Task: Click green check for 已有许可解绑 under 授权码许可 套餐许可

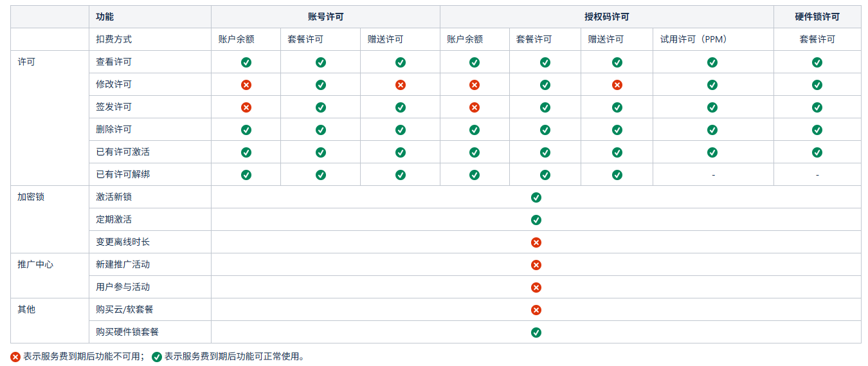Action: (x=545, y=175)
